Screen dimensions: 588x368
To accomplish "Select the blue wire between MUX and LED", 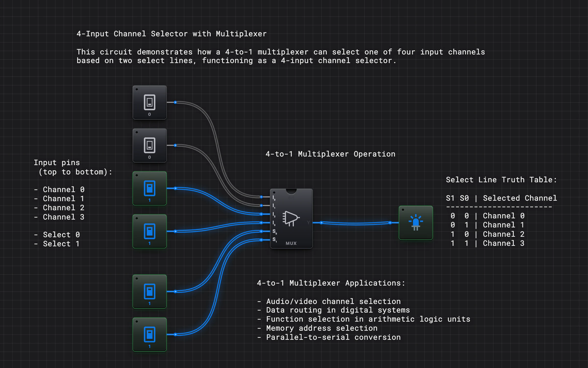I will click(x=355, y=223).
